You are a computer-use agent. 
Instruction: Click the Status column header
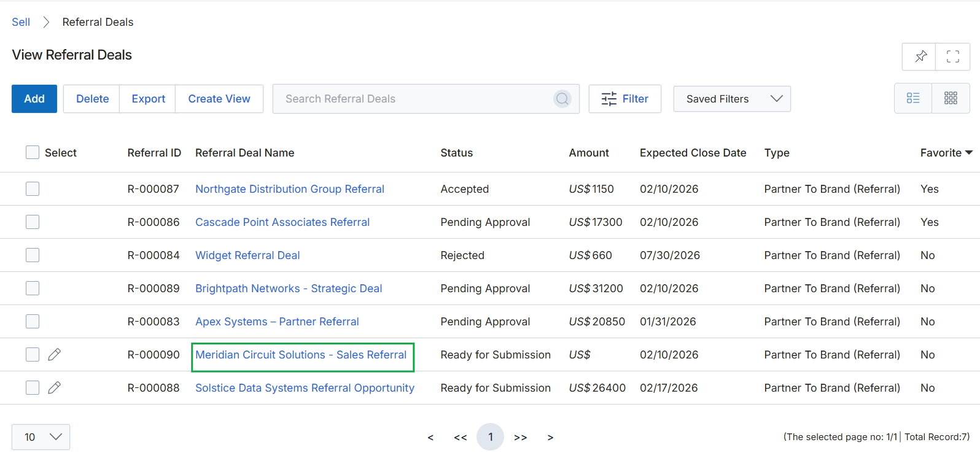[x=456, y=153]
